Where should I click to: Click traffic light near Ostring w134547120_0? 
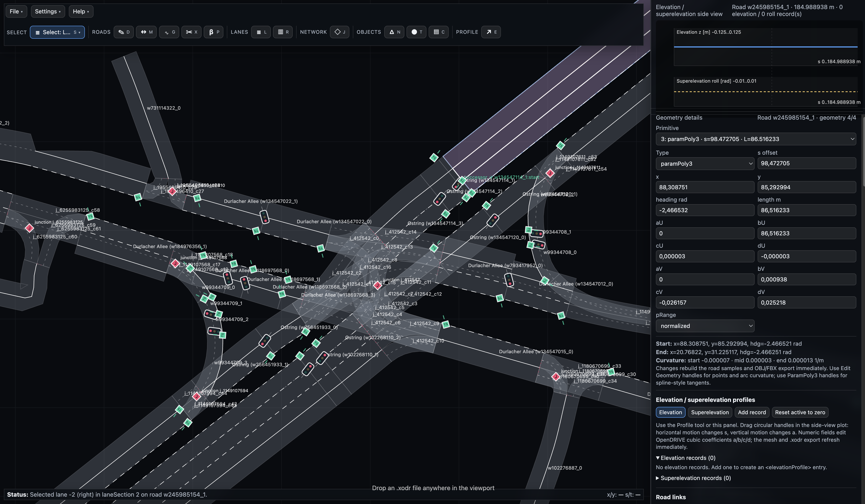pos(493,220)
